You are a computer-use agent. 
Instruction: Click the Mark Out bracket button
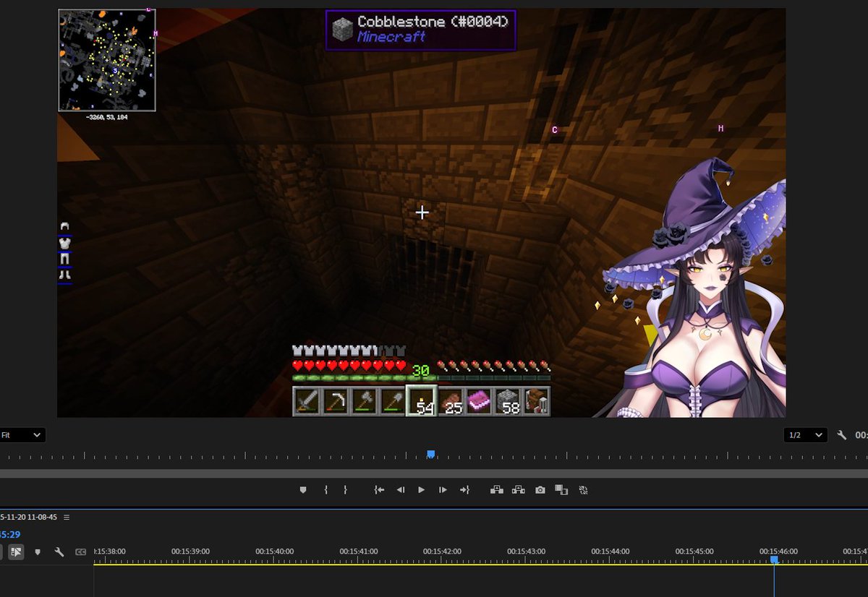345,490
